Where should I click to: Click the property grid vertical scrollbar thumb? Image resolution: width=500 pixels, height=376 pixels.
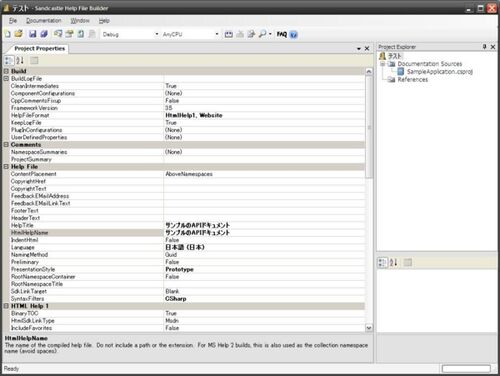pos(369,127)
